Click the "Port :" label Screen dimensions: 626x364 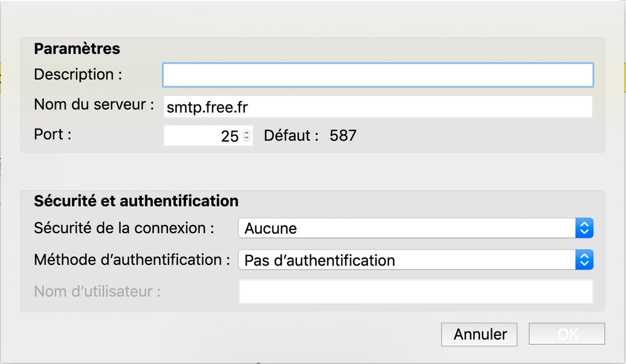coord(53,135)
